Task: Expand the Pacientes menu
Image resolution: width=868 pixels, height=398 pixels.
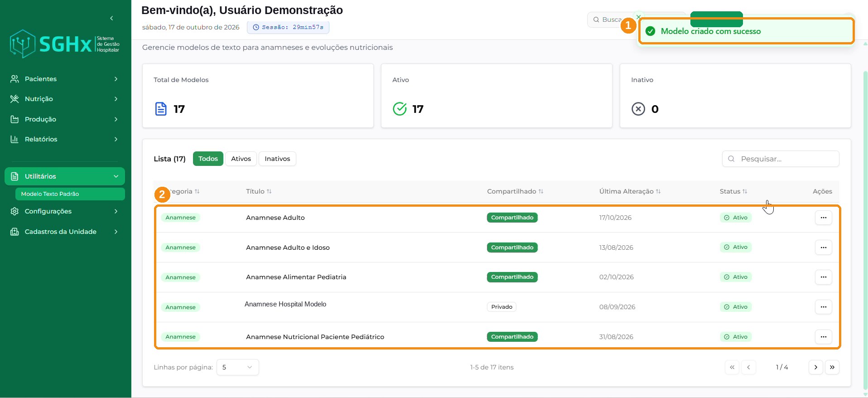Action: pos(65,79)
